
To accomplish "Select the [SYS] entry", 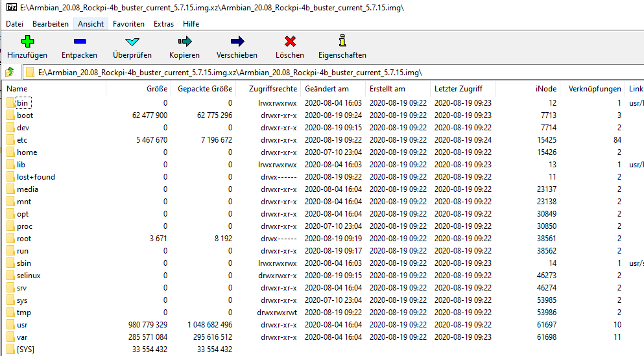I will (x=27, y=350).
